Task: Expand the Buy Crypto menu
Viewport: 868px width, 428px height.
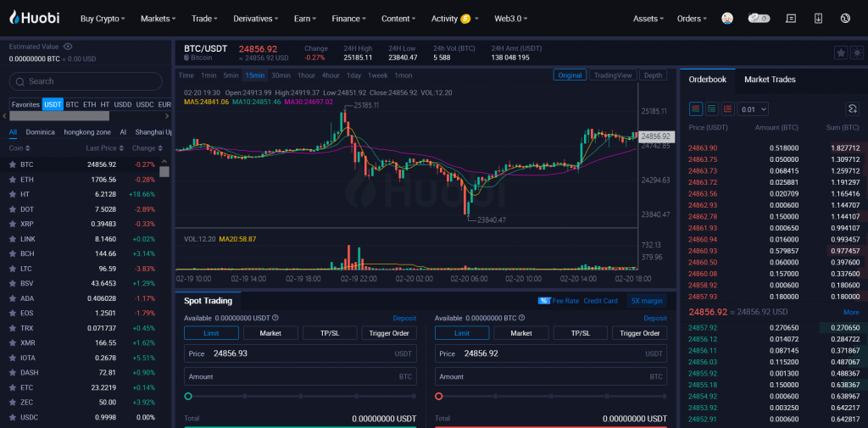Action: tap(103, 19)
